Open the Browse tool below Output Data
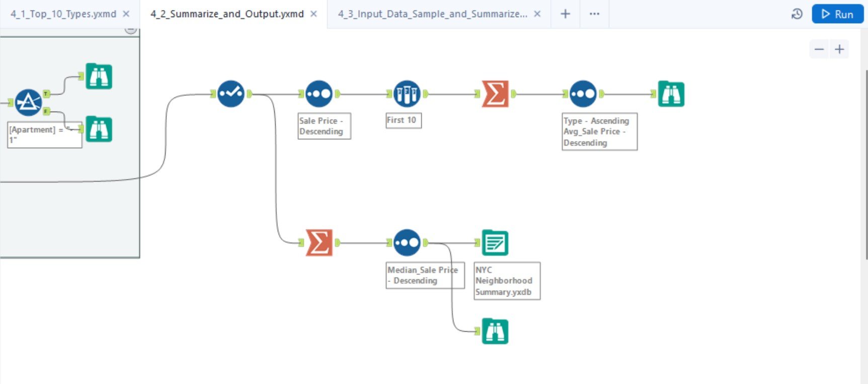The image size is (868, 384). click(495, 331)
